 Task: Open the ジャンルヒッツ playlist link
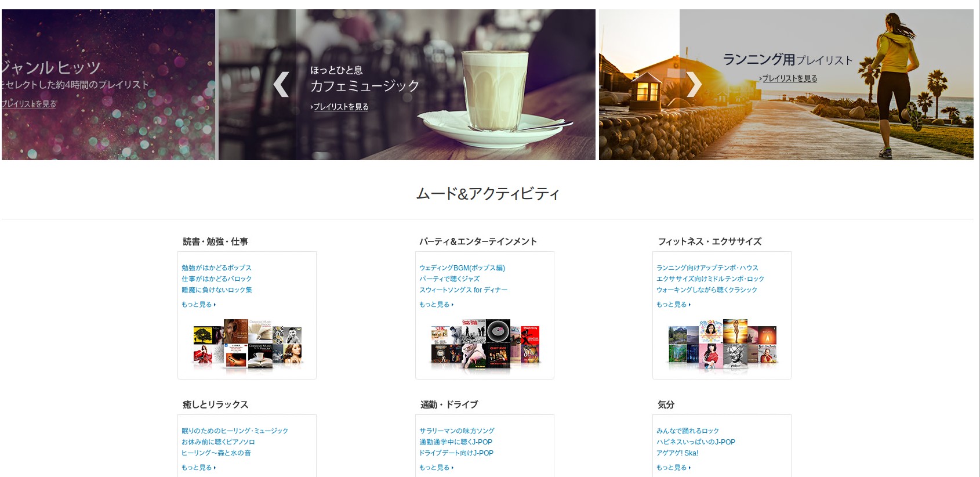pyautogui.click(x=28, y=104)
